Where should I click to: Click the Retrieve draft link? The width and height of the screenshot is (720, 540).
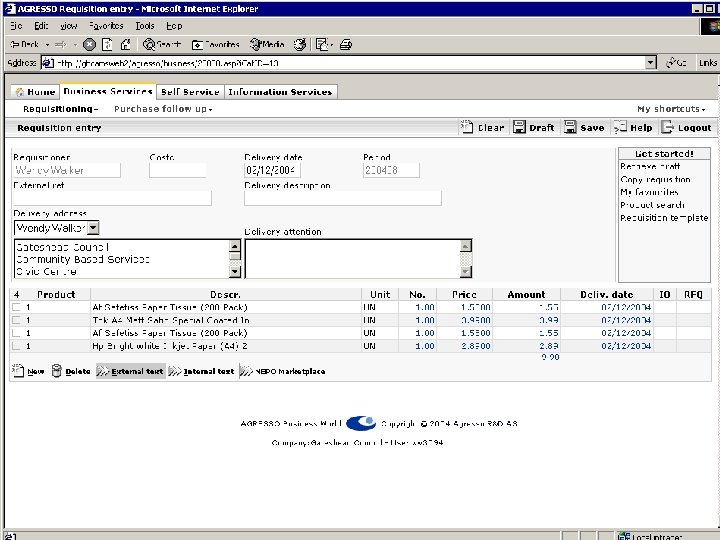click(x=650, y=166)
